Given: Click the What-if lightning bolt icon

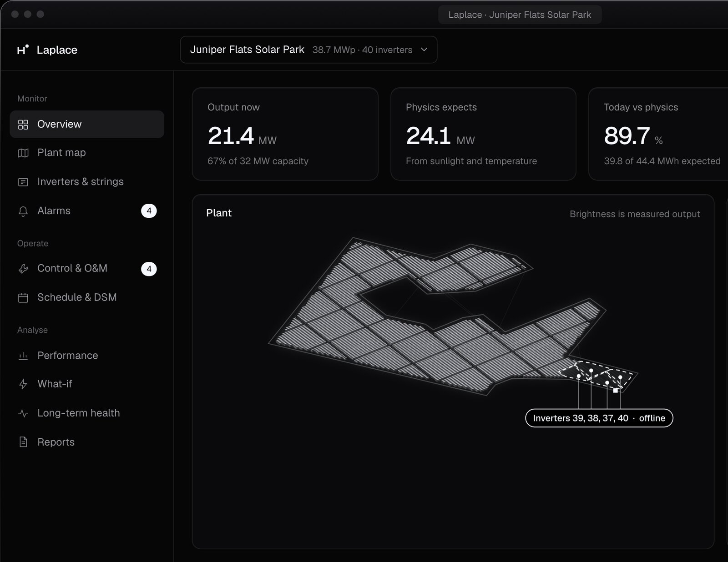Looking at the screenshot, I should (23, 384).
